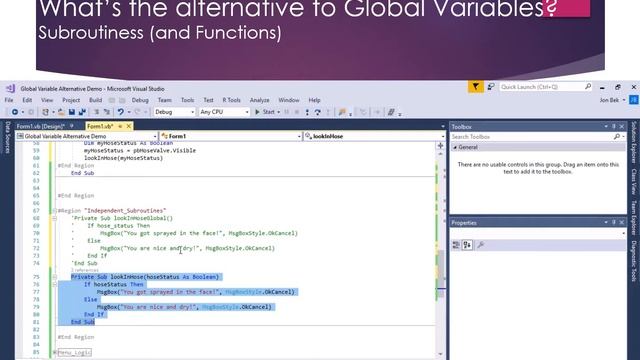Toggle pin on the Form1.vb code tab
This screenshot has width=640, height=360.
pyautogui.click(x=120, y=126)
